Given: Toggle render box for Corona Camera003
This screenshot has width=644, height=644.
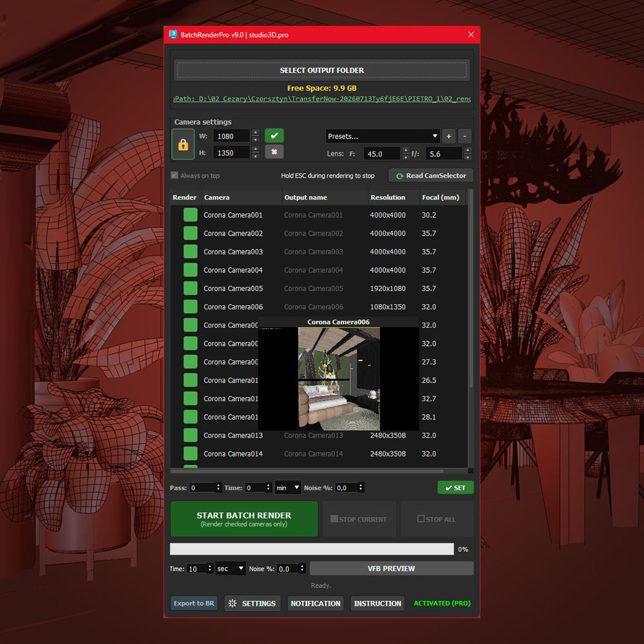Looking at the screenshot, I should click(190, 252).
